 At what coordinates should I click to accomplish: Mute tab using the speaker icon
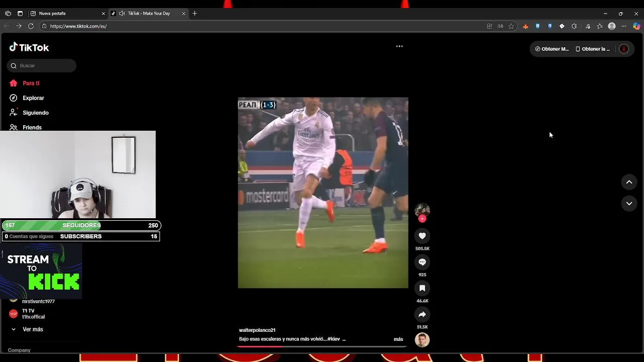122,14
